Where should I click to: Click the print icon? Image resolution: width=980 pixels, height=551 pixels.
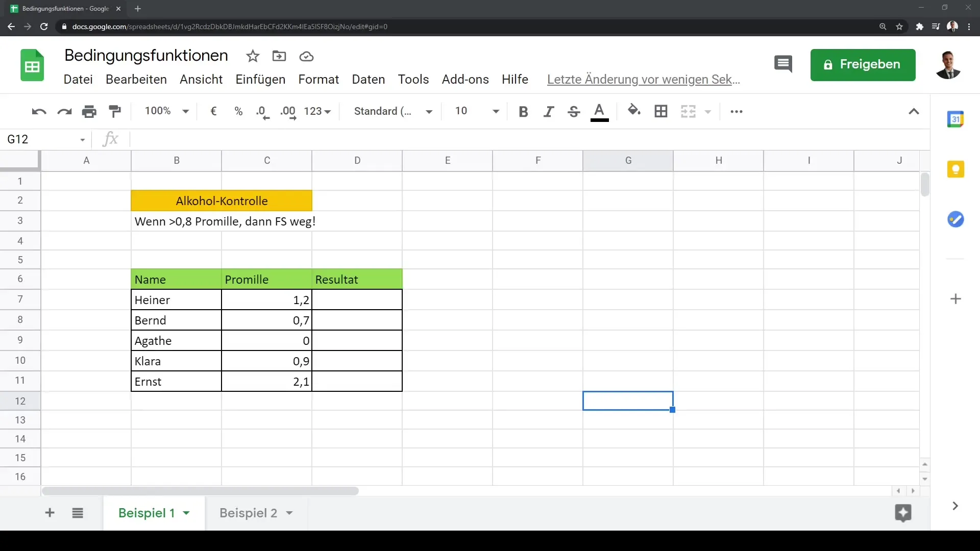tap(89, 111)
